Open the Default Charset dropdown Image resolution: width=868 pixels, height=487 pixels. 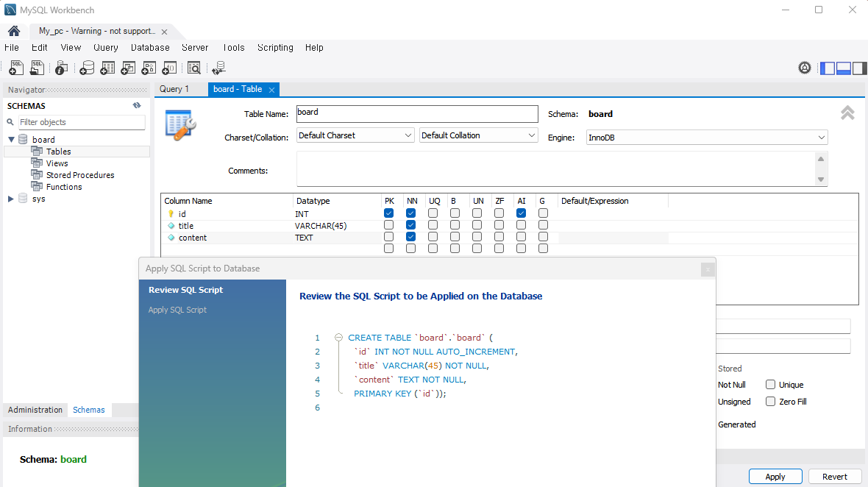pos(355,135)
